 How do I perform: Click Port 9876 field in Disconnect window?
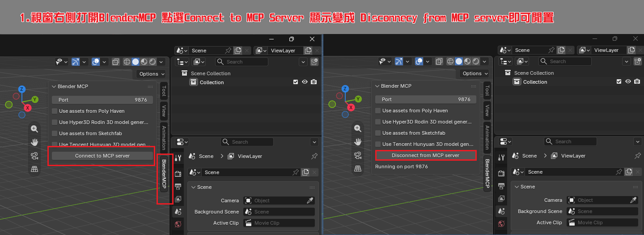tap(426, 99)
